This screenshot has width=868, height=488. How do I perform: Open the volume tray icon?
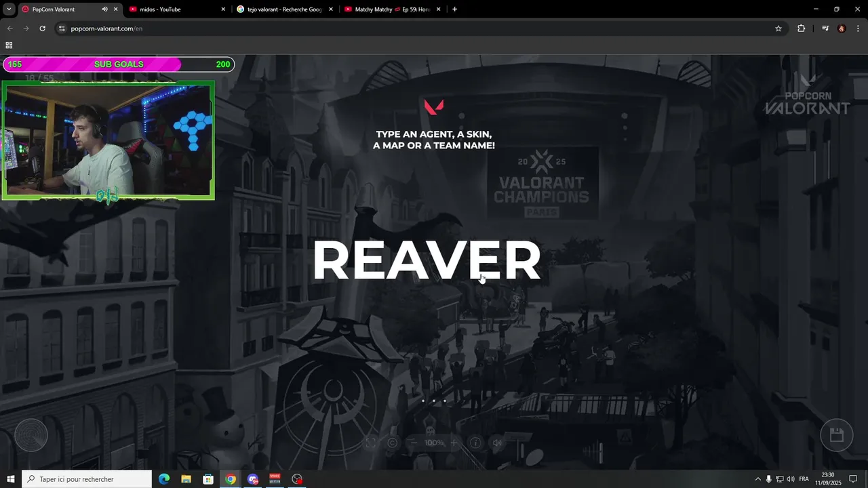791,479
